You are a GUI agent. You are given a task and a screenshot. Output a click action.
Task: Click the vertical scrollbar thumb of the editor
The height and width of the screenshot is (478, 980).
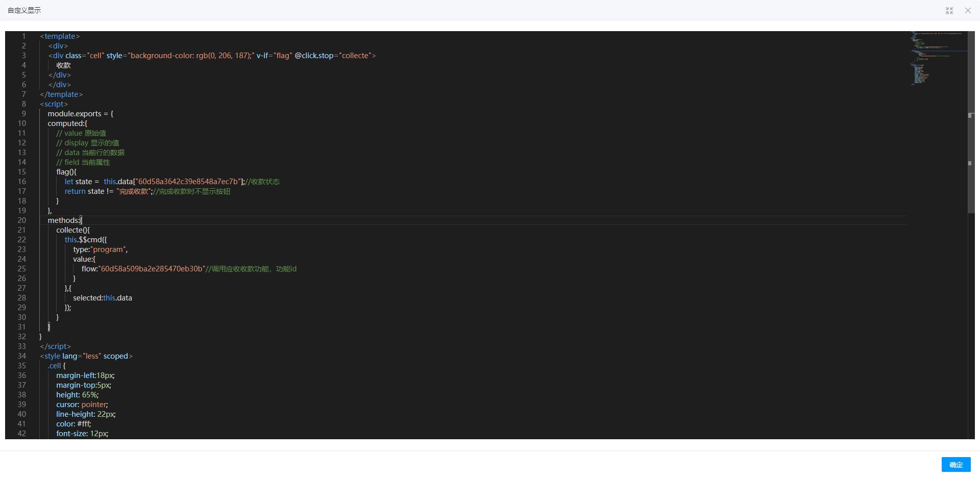971,122
